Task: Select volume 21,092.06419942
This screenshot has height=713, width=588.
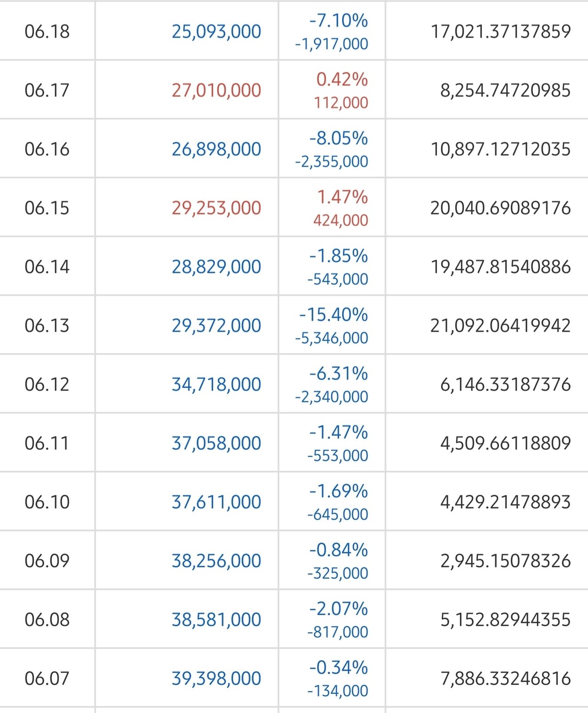Action: click(500, 325)
